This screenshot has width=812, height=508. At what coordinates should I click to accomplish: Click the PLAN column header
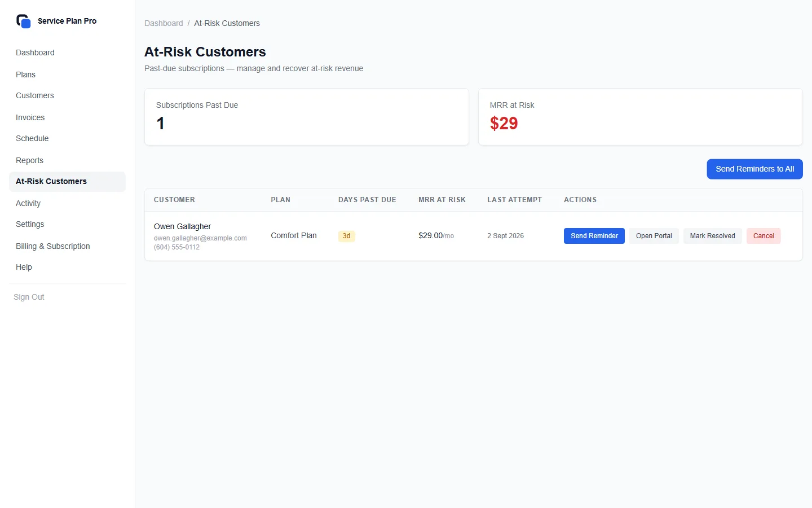click(280, 200)
